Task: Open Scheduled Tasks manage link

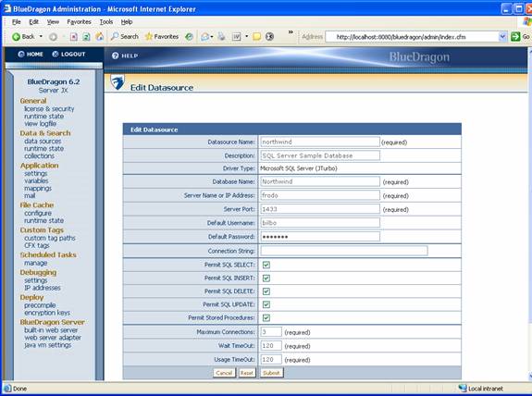Action: (36, 263)
